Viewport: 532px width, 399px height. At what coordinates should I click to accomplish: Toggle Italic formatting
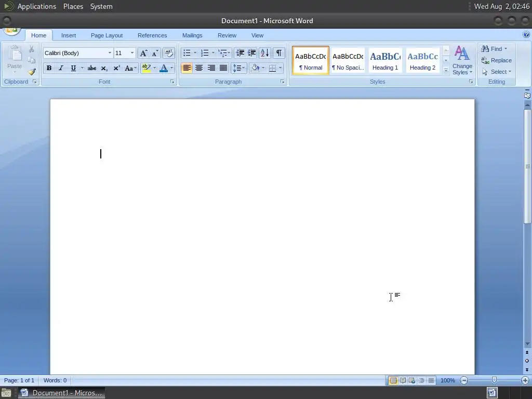[x=61, y=68]
